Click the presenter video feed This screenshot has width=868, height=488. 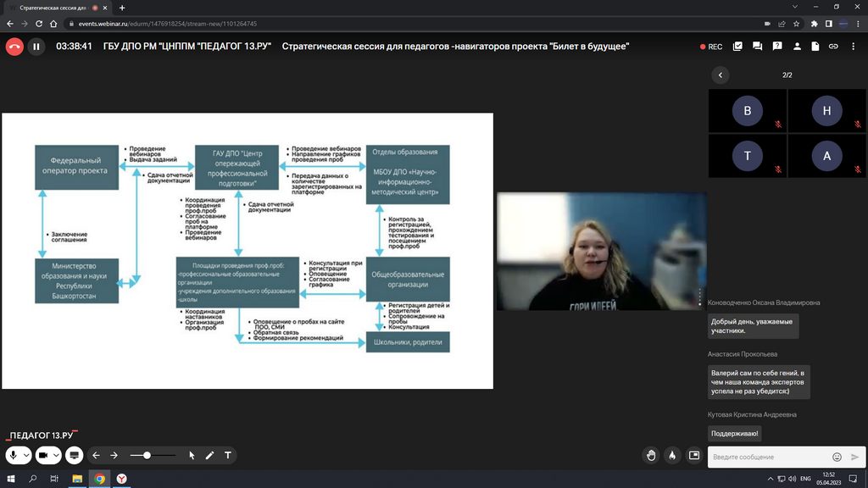601,251
